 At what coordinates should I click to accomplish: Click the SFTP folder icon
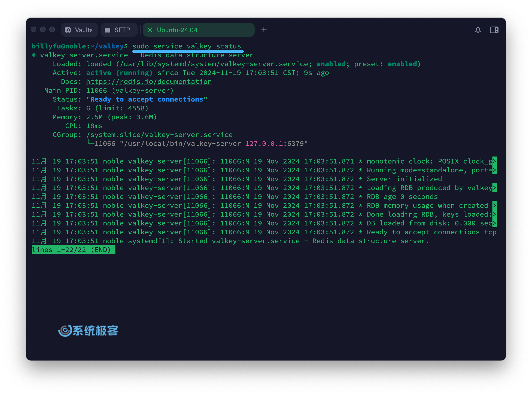108,30
